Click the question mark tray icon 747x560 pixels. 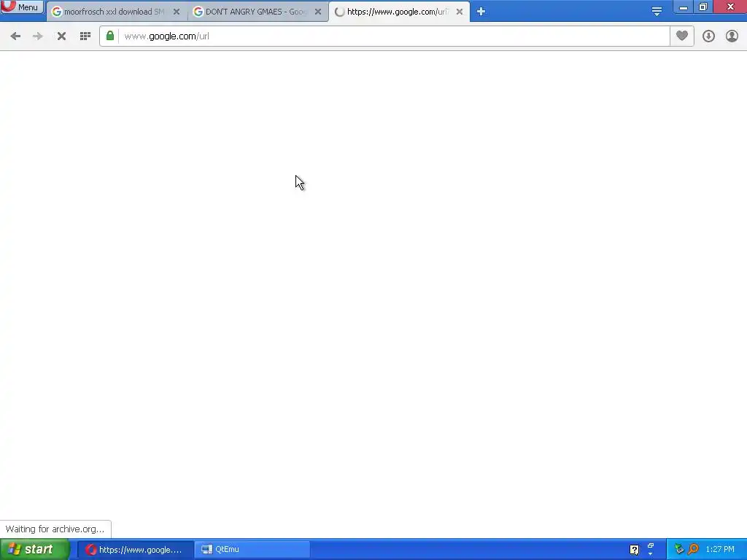(634, 550)
